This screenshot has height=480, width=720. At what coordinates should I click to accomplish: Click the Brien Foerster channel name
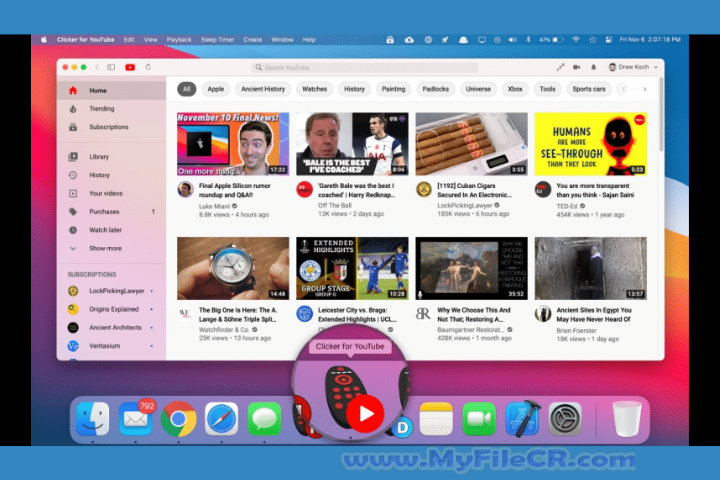coord(576,330)
